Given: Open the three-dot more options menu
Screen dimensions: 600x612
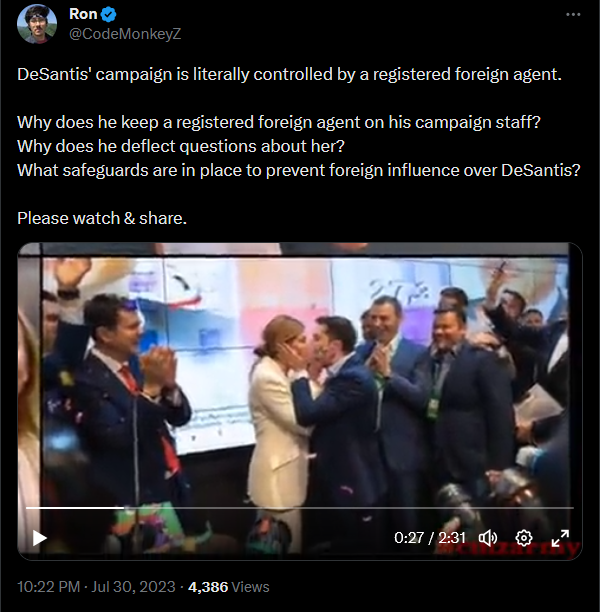Looking at the screenshot, I should [x=573, y=14].
